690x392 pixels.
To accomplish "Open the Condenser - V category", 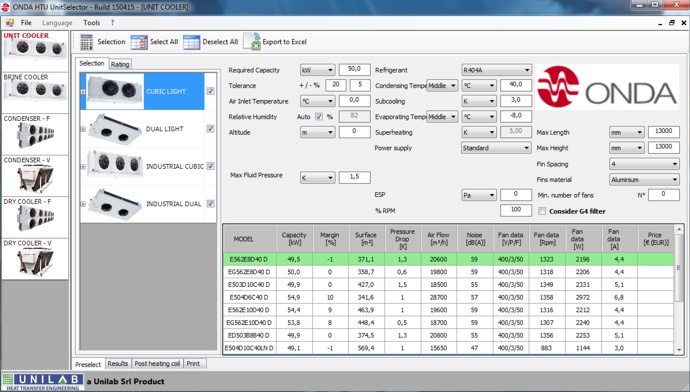I will (x=35, y=175).
